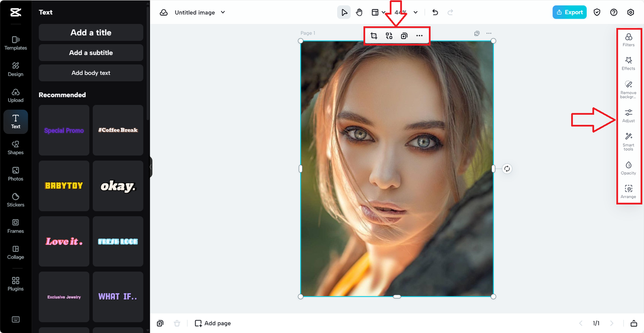This screenshot has width=644, height=333.
Task: Click the duplicate page icon above canvas
Action: [476, 34]
